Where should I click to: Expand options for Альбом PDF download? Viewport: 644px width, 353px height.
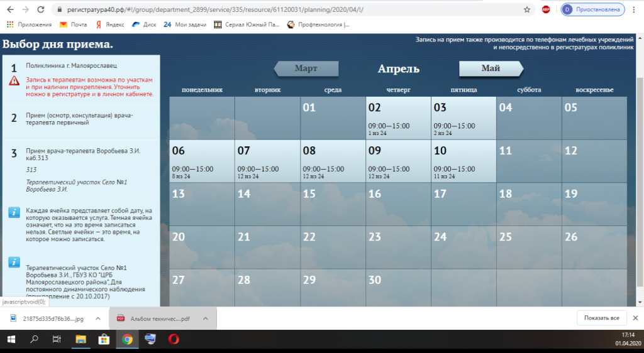tap(206, 318)
